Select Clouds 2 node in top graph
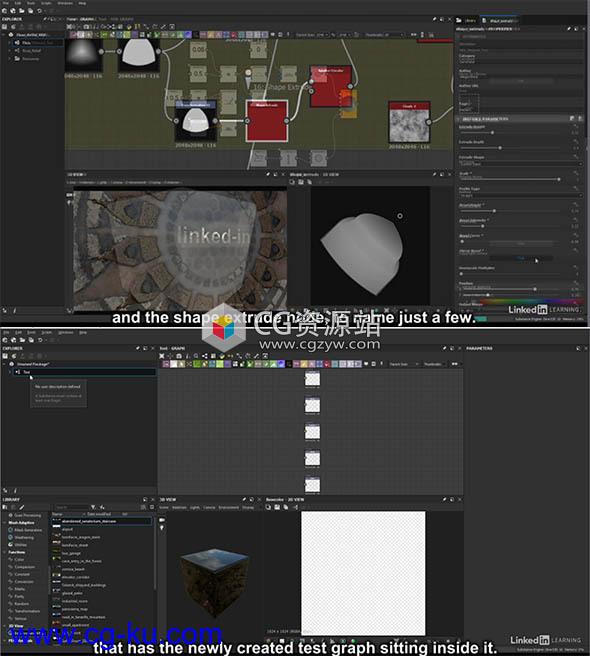590x656 pixels. point(409,123)
